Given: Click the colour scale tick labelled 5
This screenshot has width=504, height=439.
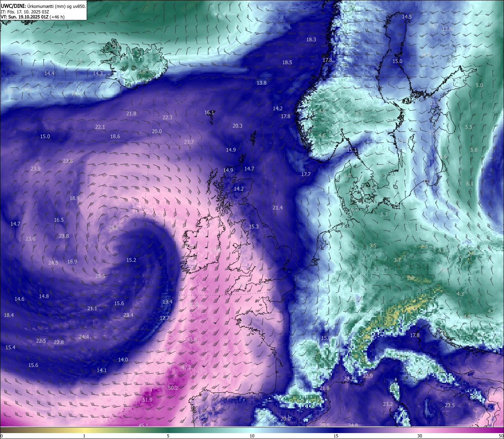Looking at the screenshot, I should (168, 436).
